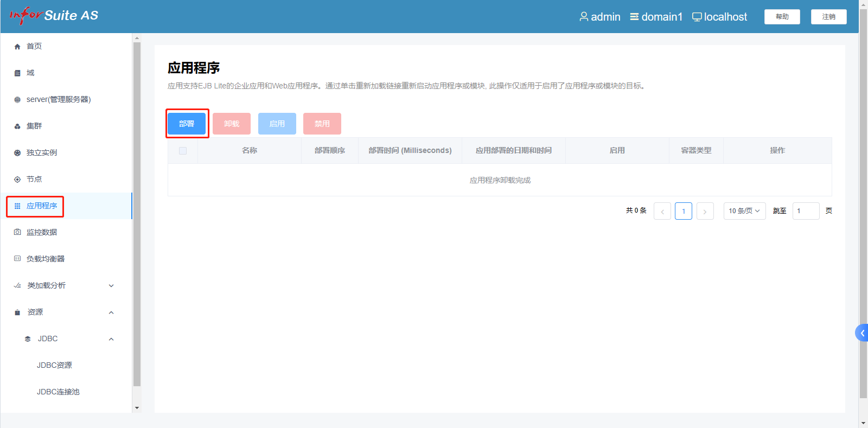Viewport: 868px width, 428px height.
Task: Collapse the 资源 menu section
Action: coord(111,312)
